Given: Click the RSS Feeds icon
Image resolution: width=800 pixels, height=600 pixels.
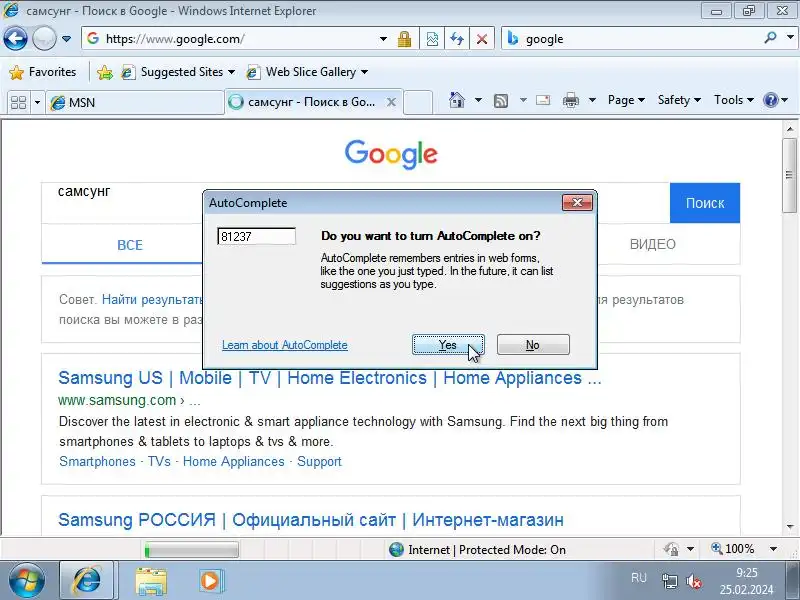Looking at the screenshot, I should tap(501, 101).
